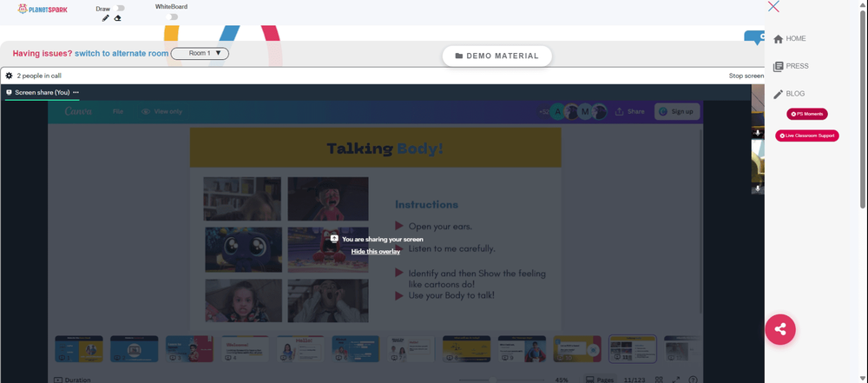Viewport: 868px width, 383px height.
Task: Toggle the Canva Pages view
Action: (600, 380)
